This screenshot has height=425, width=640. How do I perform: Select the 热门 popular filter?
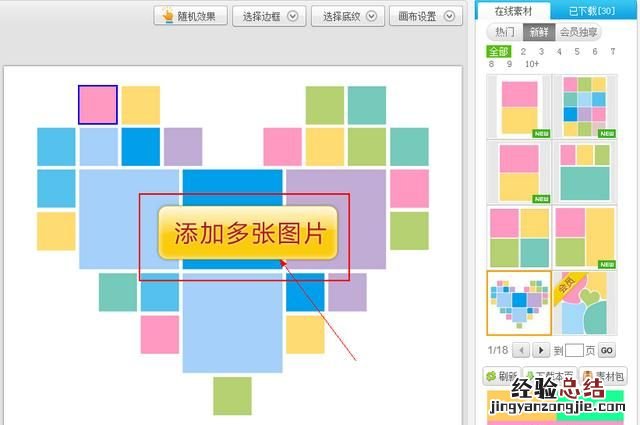[x=505, y=32]
